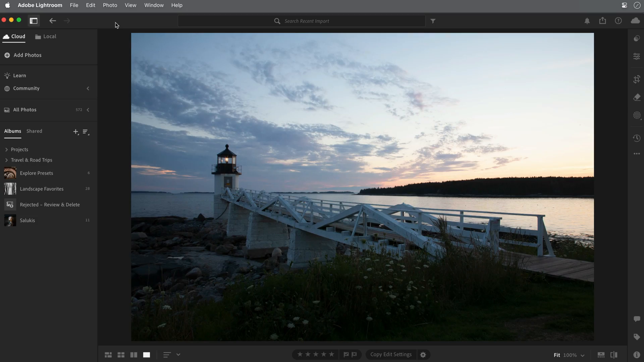Toggle the left panel sidebar
This screenshot has height=362, width=644.
coord(34,21)
